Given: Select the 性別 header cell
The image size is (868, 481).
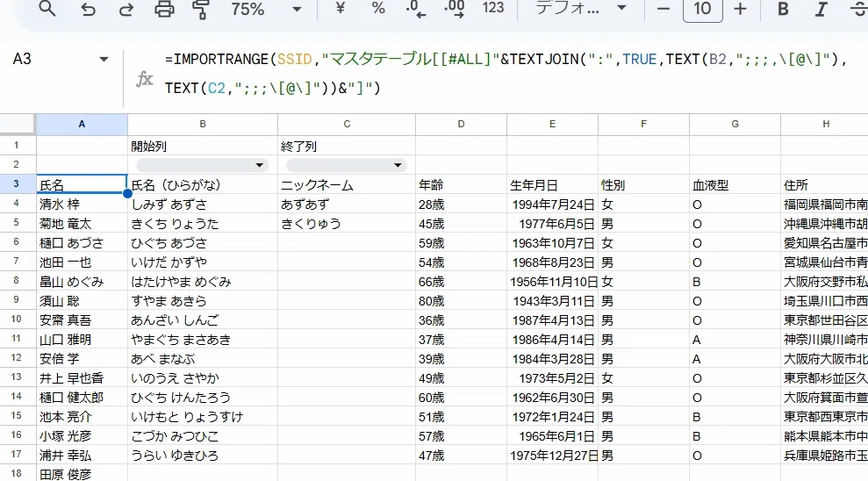Looking at the screenshot, I should click(644, 185).
